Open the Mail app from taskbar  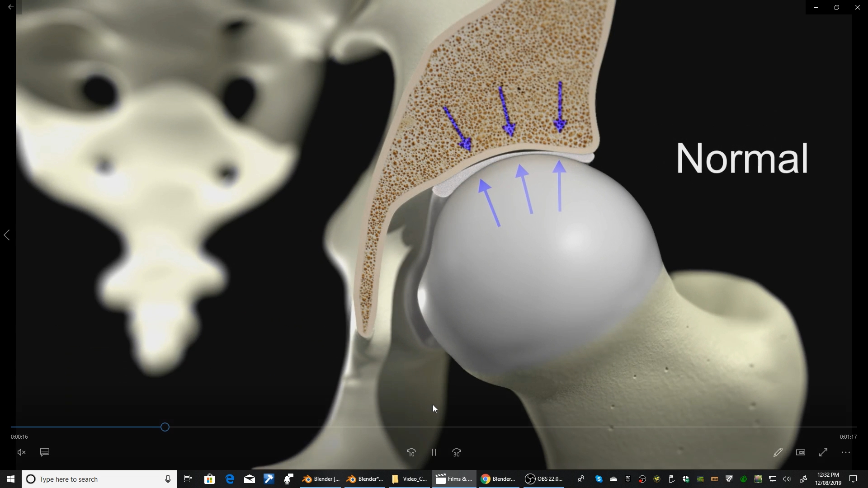point(250,479)
